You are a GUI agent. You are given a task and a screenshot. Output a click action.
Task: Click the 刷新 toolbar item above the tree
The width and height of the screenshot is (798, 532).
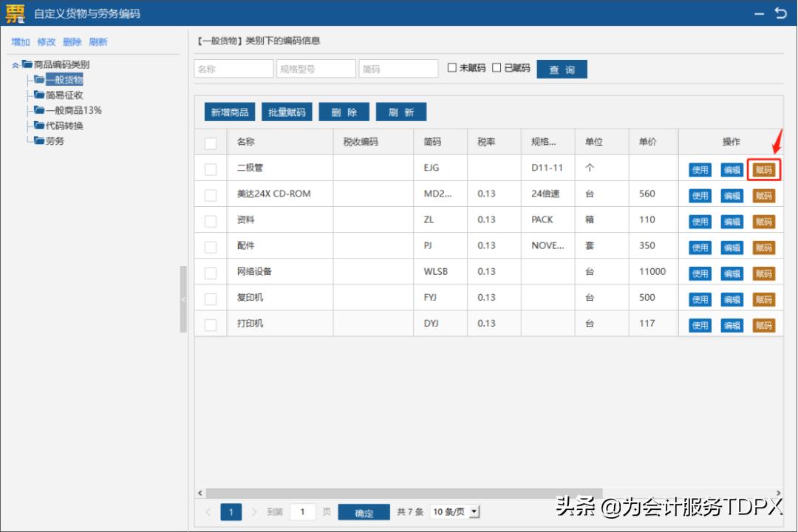coord(98,42)
